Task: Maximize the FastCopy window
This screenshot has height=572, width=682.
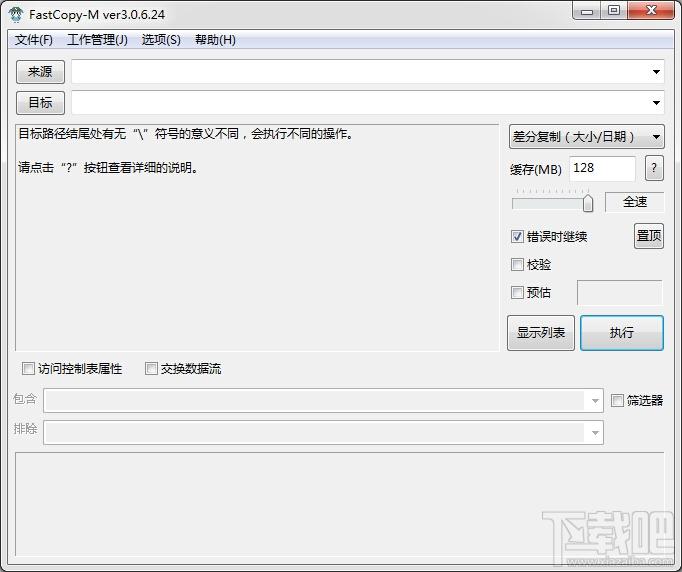Action: pos(614,11)
